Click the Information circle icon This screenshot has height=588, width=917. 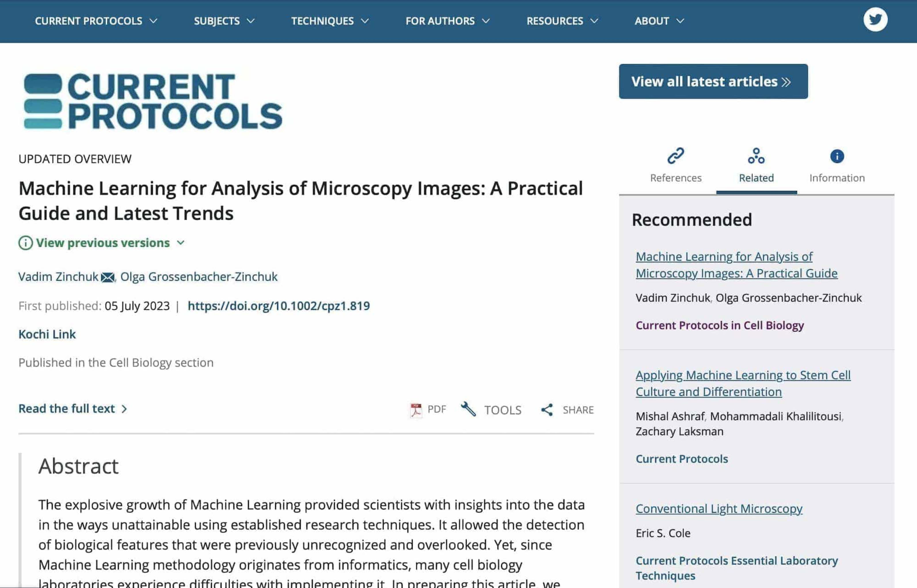click(837, 156)
